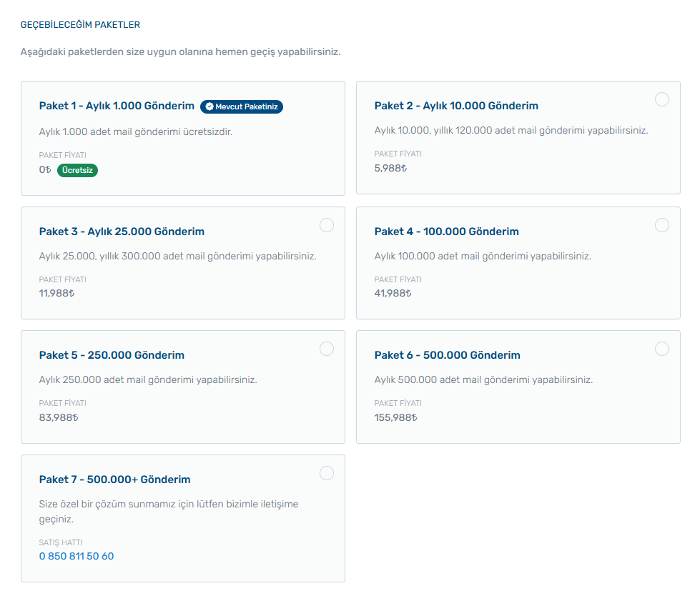The image size is (700, 606).
Task: Click Paket 4 - 100.000 Gönderim heading
Action: 446,232
